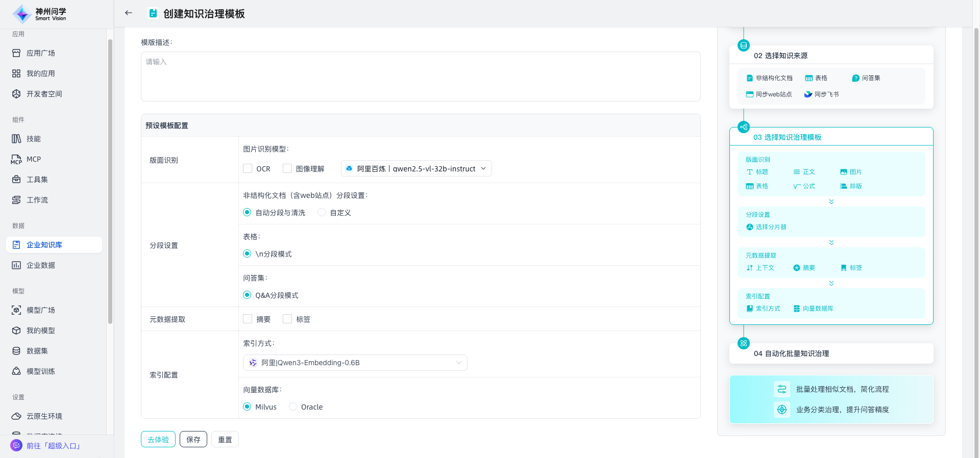Click step 03 circular node icon

[744, 127]
